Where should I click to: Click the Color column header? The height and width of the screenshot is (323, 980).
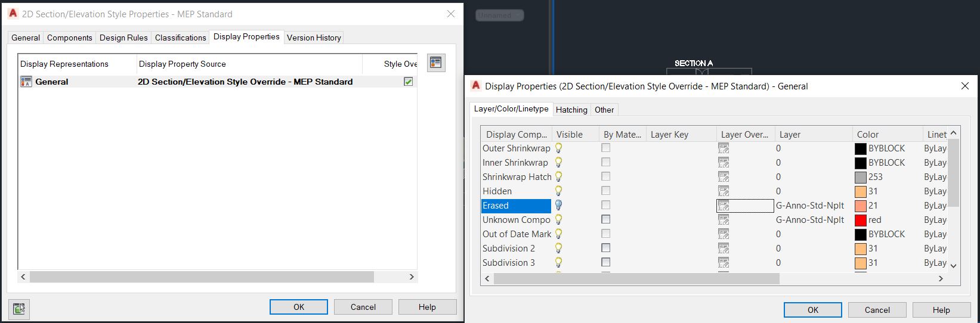click(888, 135)
